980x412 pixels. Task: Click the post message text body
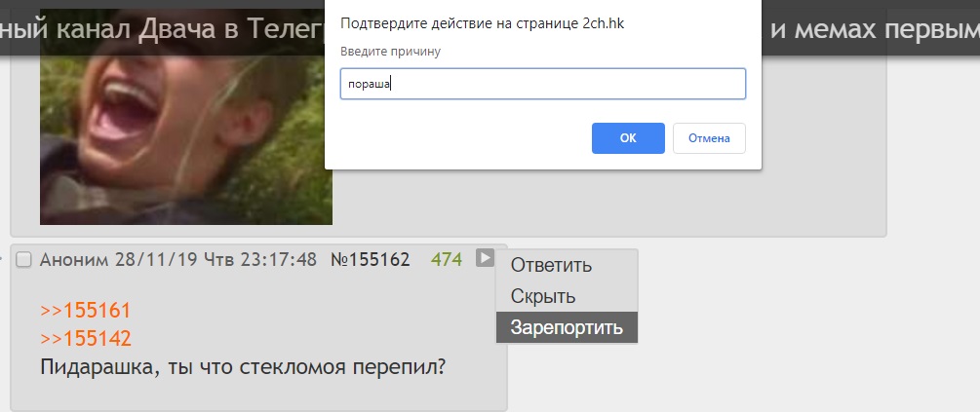[243, 367]
